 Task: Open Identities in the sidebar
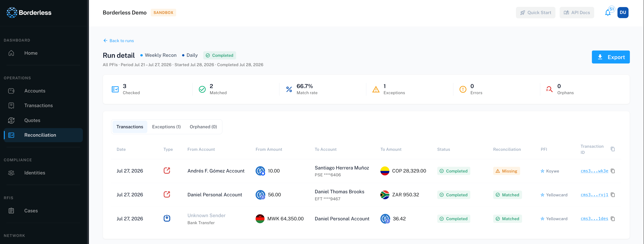click(43, 173)
